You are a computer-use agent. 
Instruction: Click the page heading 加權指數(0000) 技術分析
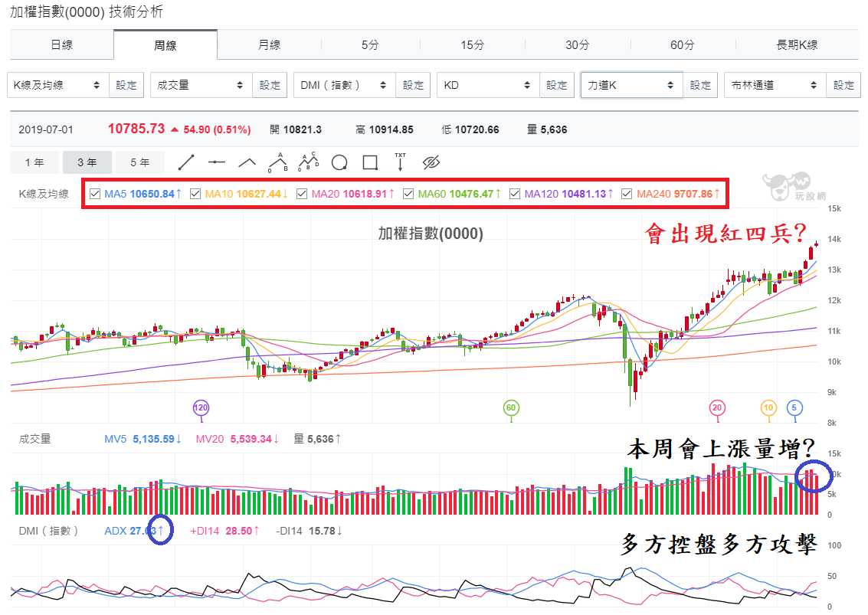[x=87, y=11]
